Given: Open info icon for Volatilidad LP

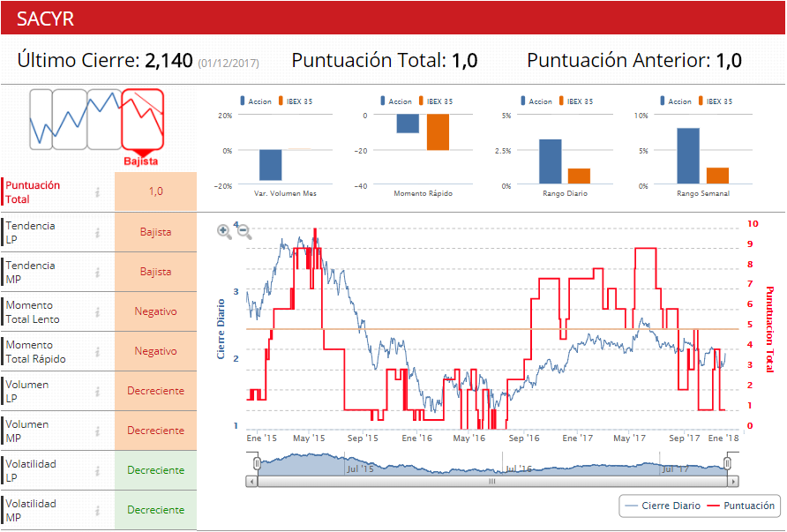Looking at the screenshot, I should [x=97, y=470].
